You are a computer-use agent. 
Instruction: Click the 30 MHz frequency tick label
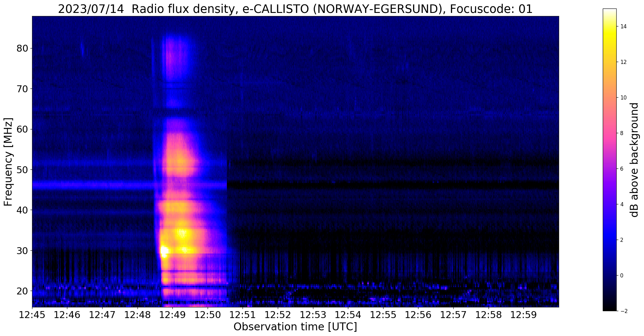point(22,250)
